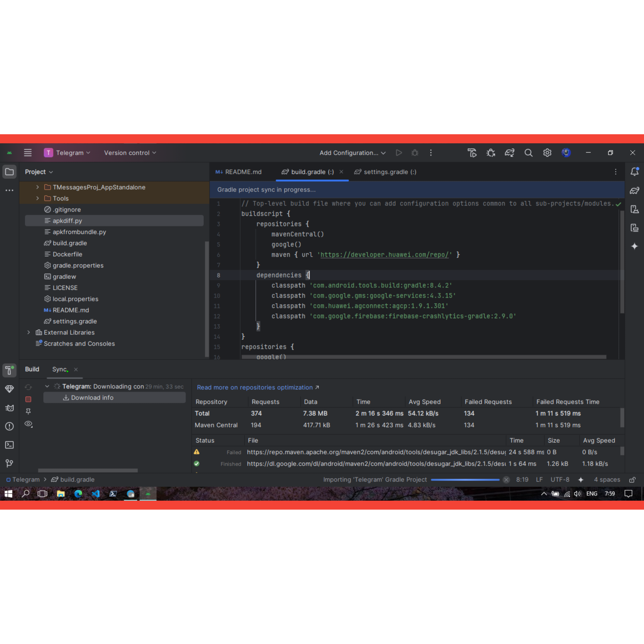Open Notifications bell in right sidebar
The image size is (644, 644).
click(635, 172)
